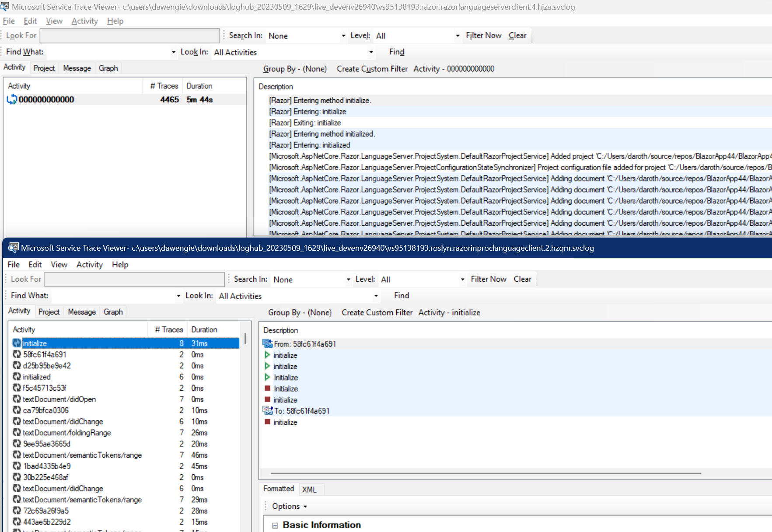This screenshot has height=532, width=772.
Task: Click the activity icon beside "textDocument/foldingRange"
Action: 17,433
